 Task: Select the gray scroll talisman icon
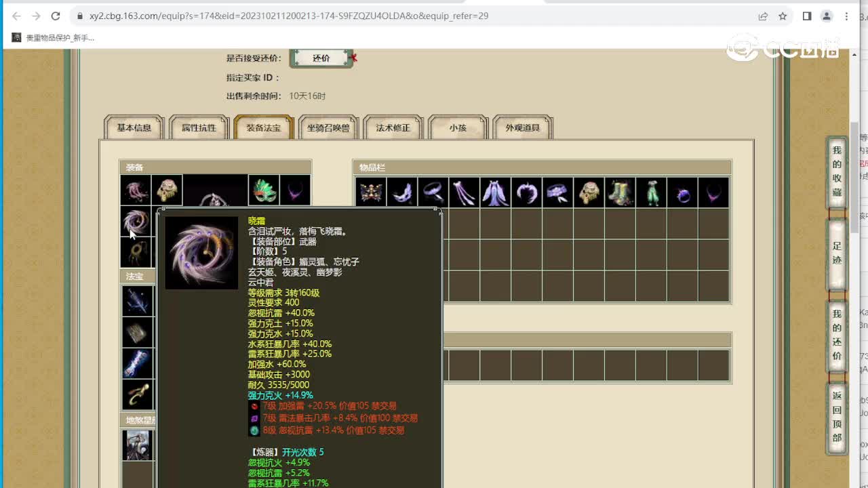point(137,332)
